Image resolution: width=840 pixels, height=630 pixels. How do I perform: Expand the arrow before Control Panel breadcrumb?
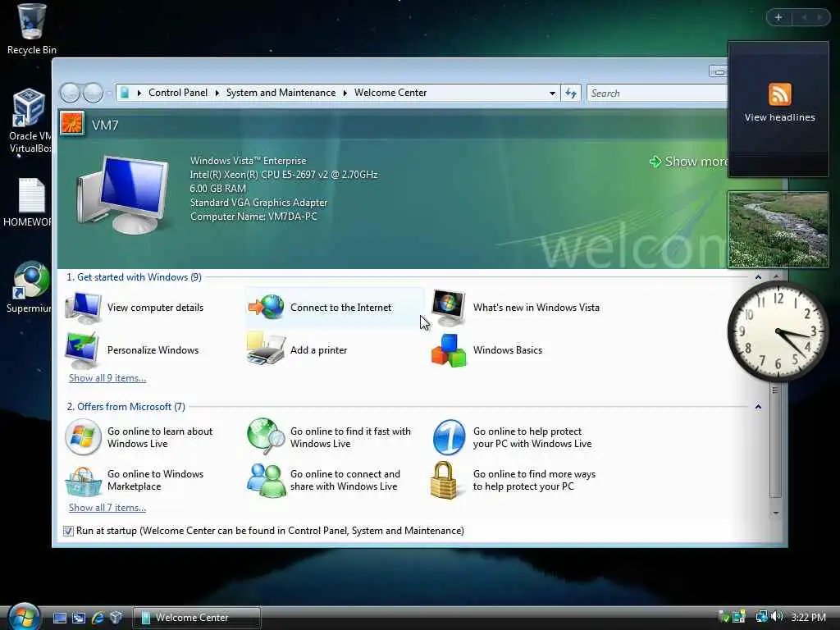pyautogui.click(x=139, y=93)
